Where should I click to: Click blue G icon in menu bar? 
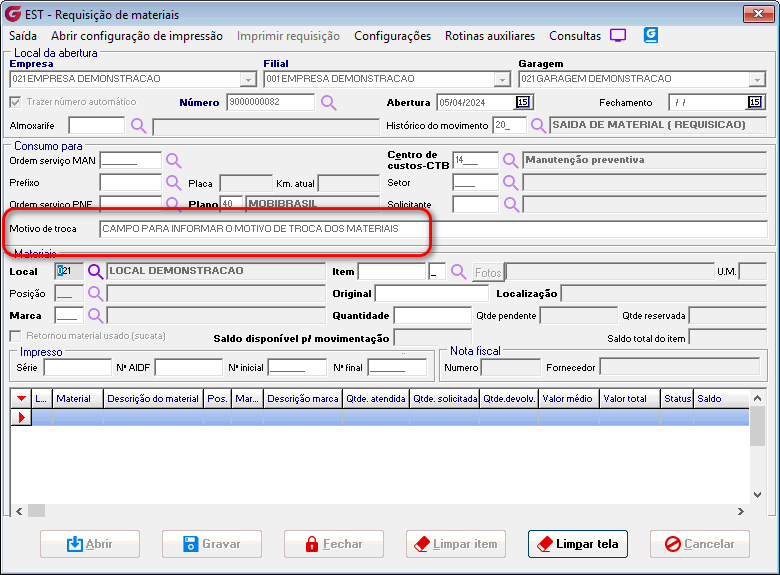(651, 35)
